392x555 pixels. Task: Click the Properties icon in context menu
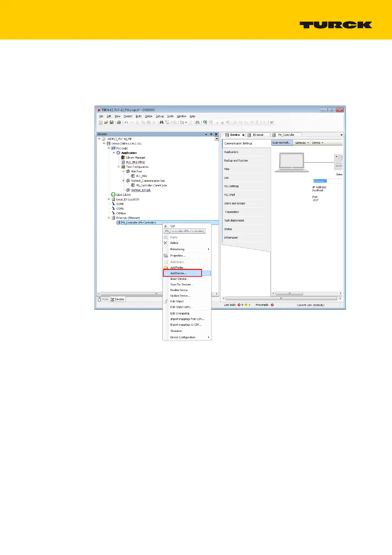(166, 256)
